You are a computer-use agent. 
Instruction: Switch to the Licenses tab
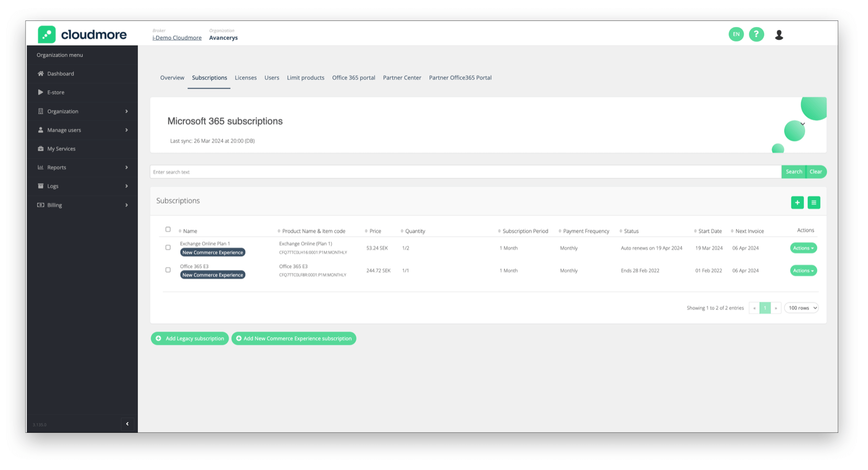(x=246, y=78)
